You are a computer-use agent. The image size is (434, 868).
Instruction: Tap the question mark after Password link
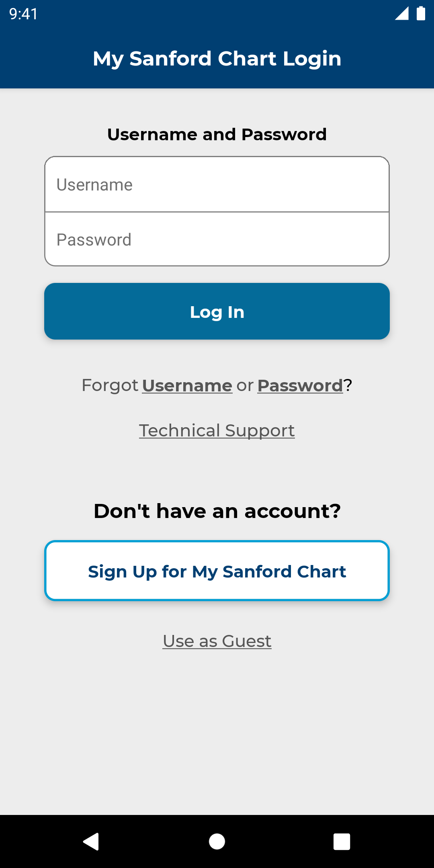[348, 385]
